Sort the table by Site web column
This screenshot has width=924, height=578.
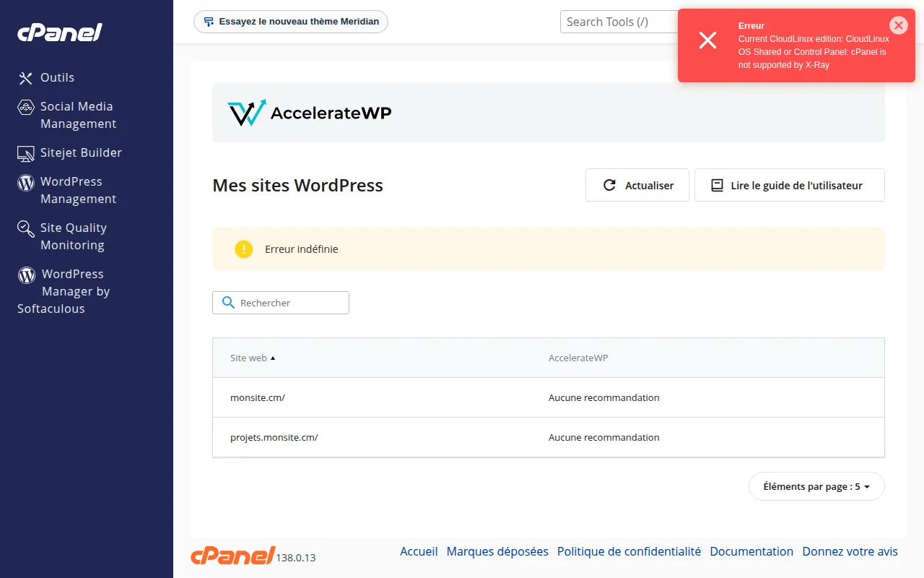pyautogui.click(x=253, y=358)
